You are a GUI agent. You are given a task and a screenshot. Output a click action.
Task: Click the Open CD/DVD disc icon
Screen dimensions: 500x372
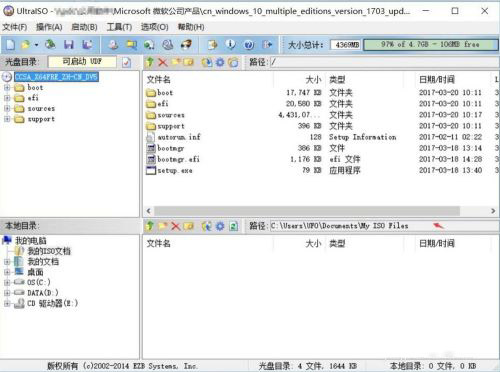(x=50, y=44)
